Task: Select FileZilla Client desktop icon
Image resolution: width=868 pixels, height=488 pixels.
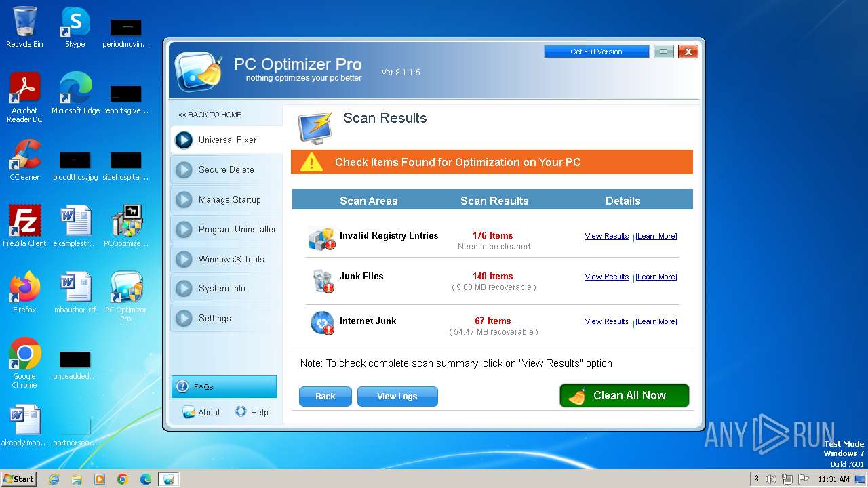Action: 24,226
